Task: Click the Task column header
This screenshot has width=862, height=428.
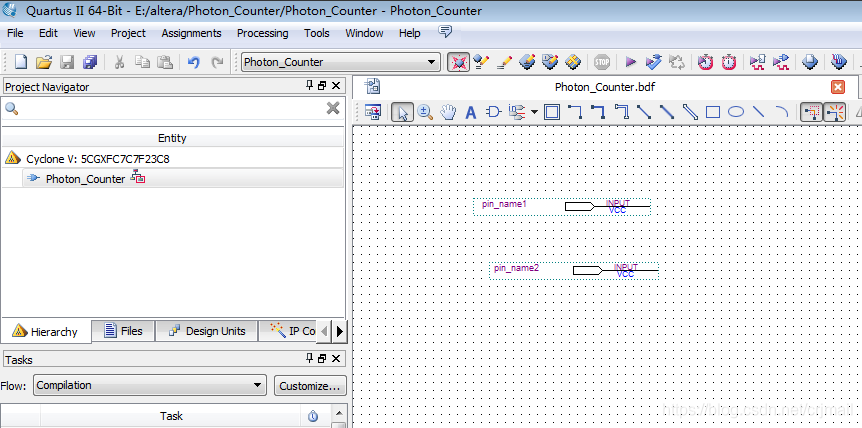Action: coord(171,416)
